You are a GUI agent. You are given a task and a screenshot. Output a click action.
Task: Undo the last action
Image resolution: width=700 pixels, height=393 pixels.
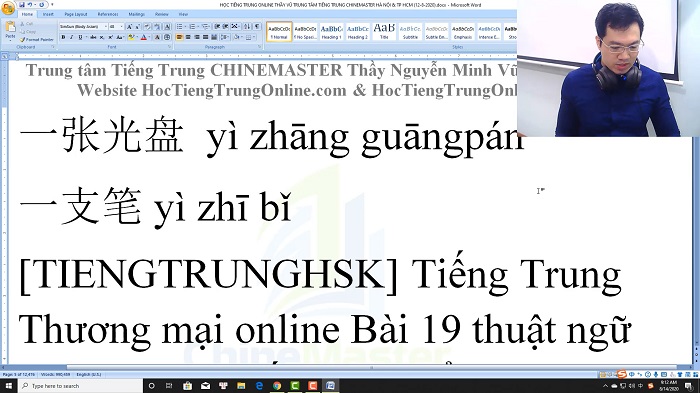click(30, 4)
